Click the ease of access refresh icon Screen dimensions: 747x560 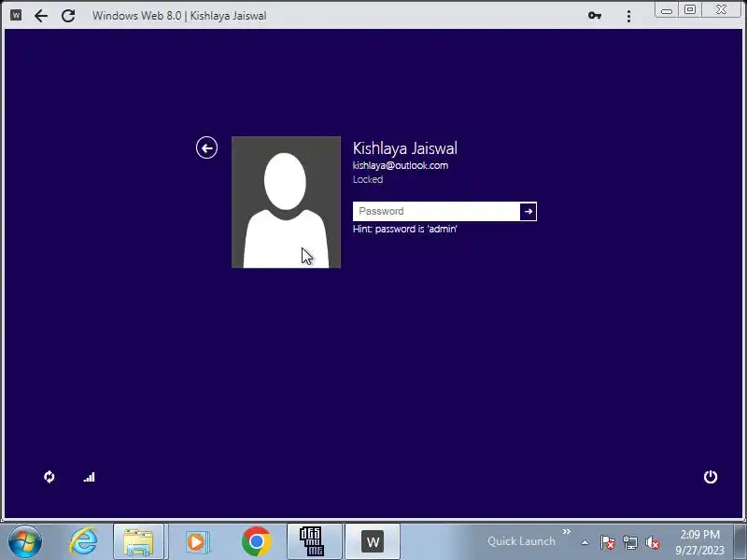(49, 477)
